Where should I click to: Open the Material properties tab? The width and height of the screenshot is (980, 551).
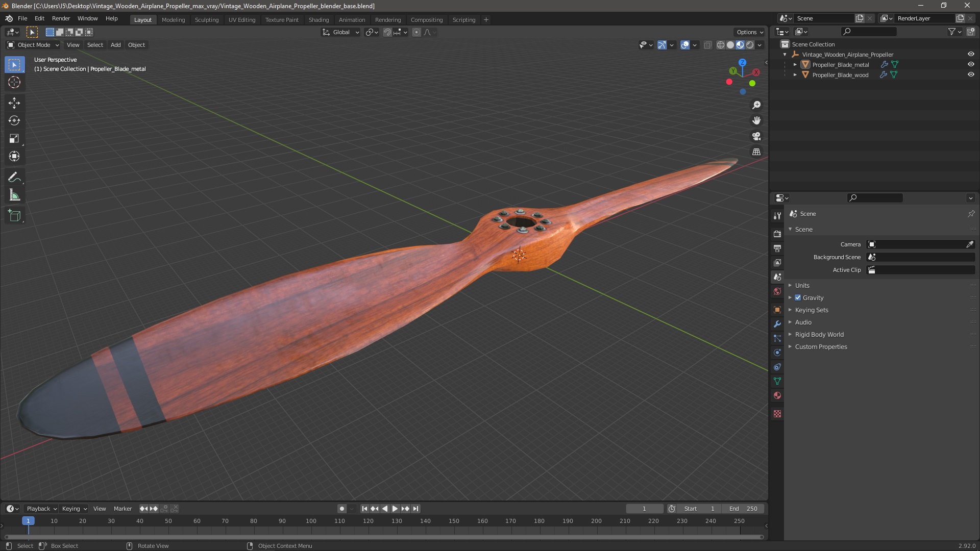pyautogui.click(x=777, y=395)
